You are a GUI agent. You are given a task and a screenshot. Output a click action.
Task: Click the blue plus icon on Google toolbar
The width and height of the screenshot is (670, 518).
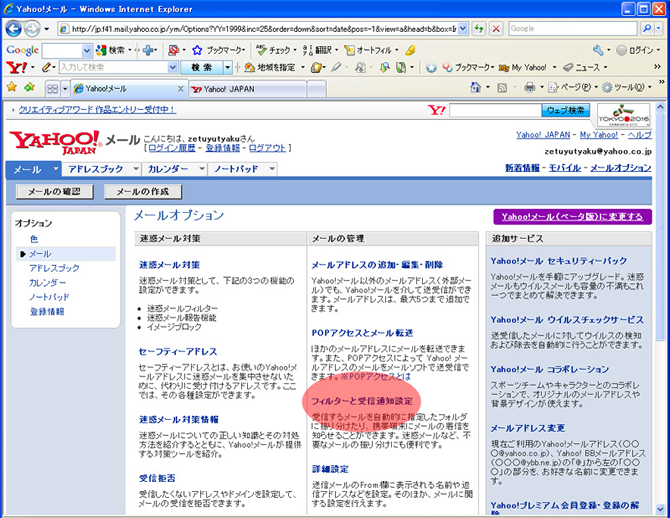point(148,50)
